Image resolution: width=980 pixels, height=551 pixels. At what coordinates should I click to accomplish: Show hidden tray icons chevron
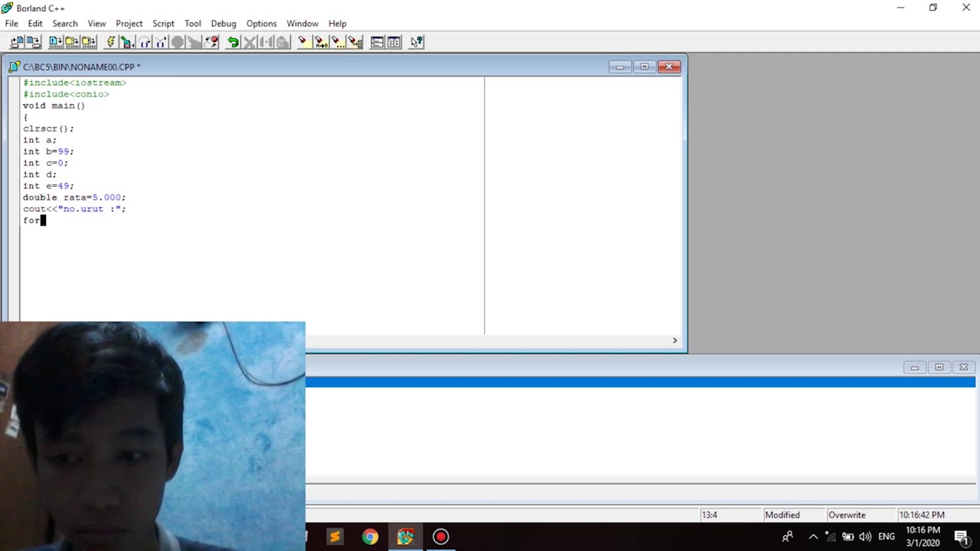click(813, 536)
